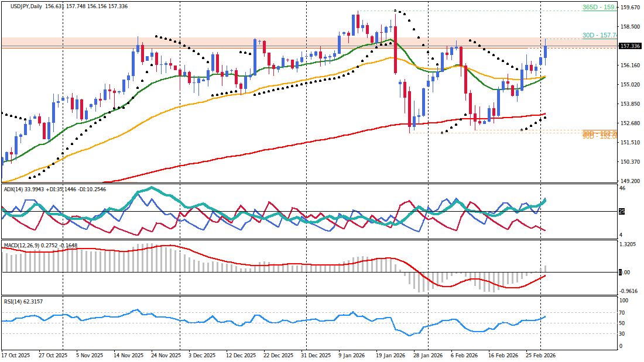Click the 158.500 price axis value
The height and width of the screenshot is (362, 644).
tap(631, 27)
